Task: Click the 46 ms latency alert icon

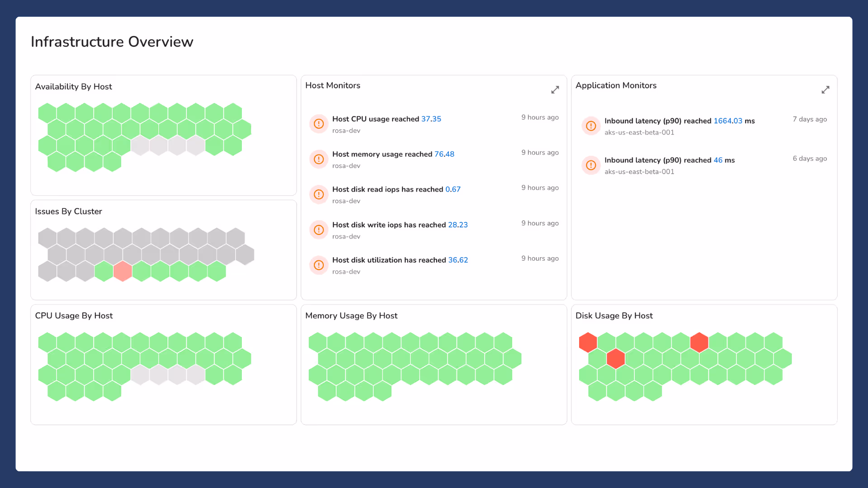Action: 591,165
